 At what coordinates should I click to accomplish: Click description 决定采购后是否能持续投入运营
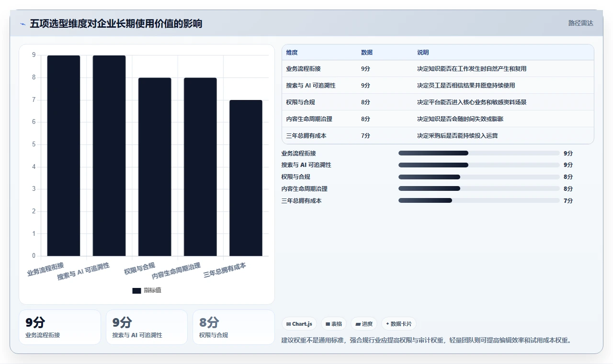(457, 136)
